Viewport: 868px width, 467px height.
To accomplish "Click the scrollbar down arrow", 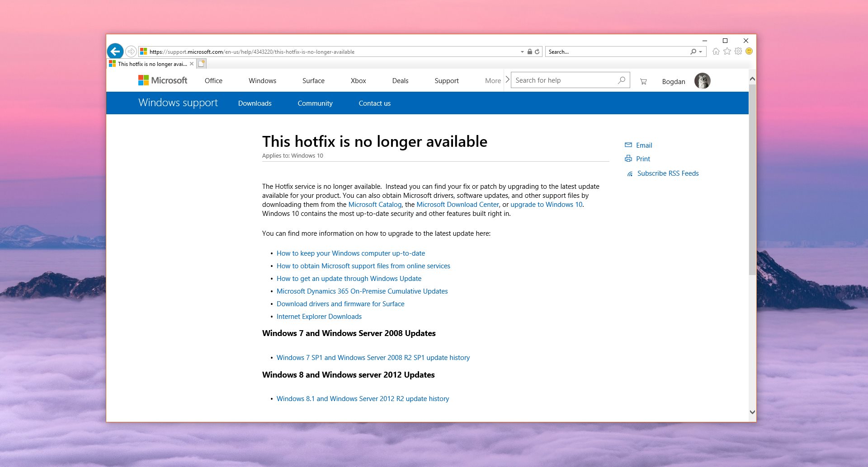I will [753, 412].
